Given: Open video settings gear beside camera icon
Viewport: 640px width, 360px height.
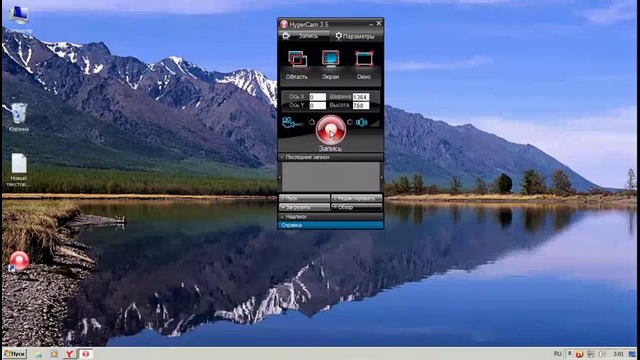Looking at the screenshot, I should coord(312,122).
